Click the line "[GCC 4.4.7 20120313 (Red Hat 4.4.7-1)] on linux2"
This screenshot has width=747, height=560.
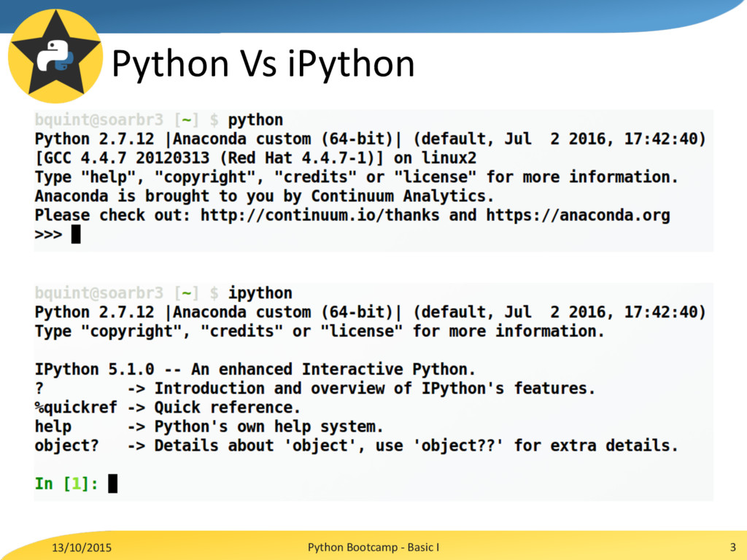click(x=256, y=158)
